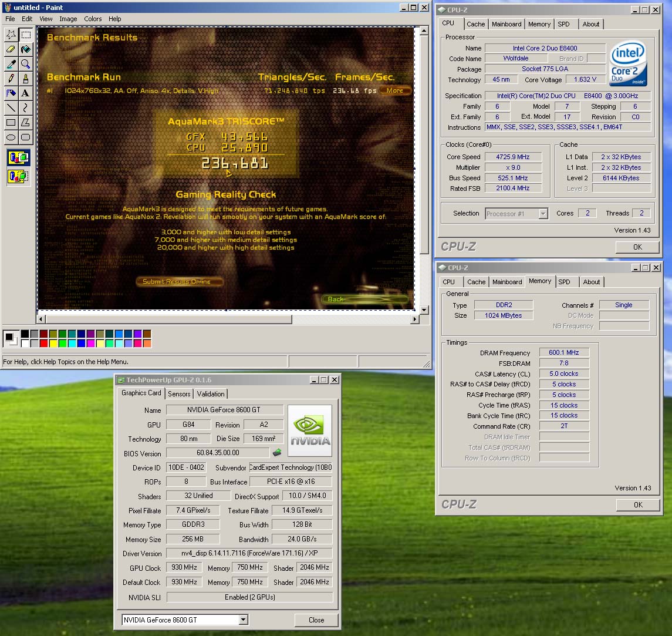Click the Core Voltage 1.632 V value

(585, 79)
